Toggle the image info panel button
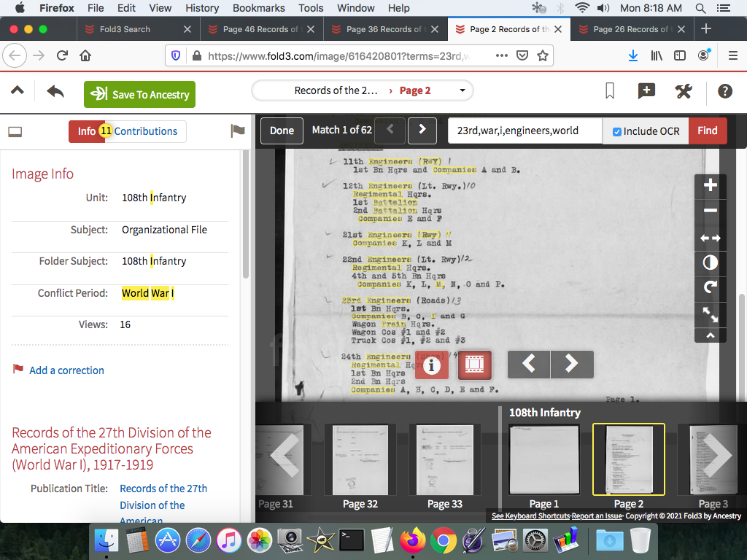The height and width of the screenshot is (560, 747). (431, 364)
